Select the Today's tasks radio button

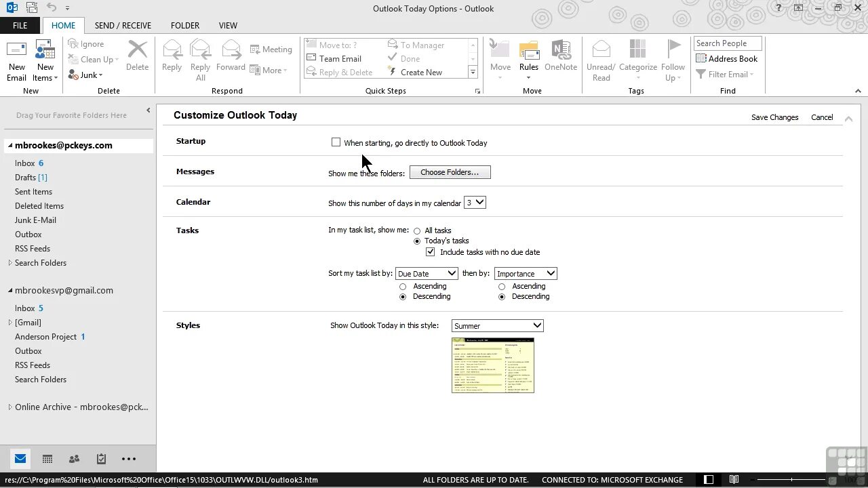[417, 241]
